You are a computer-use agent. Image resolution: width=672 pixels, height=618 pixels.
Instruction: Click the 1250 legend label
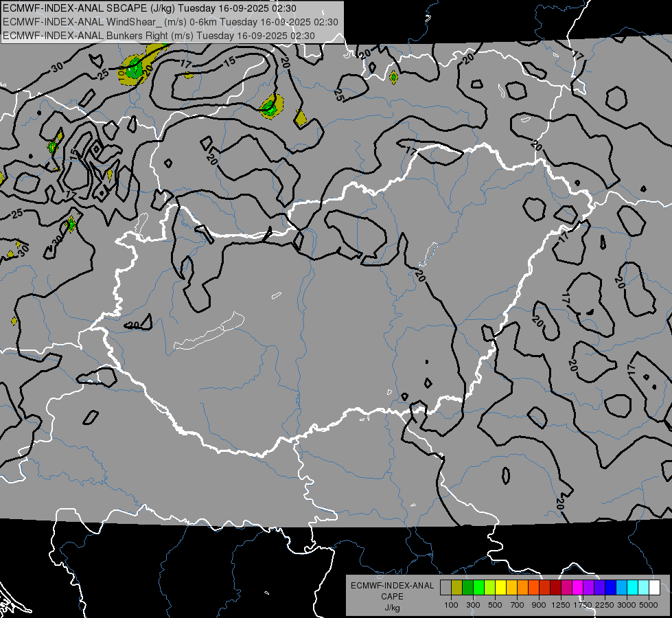(x=561, y=605)
